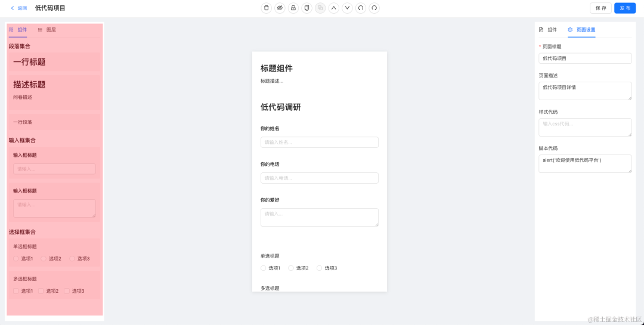Click the 样式代码 css textarea

point(585,128)
